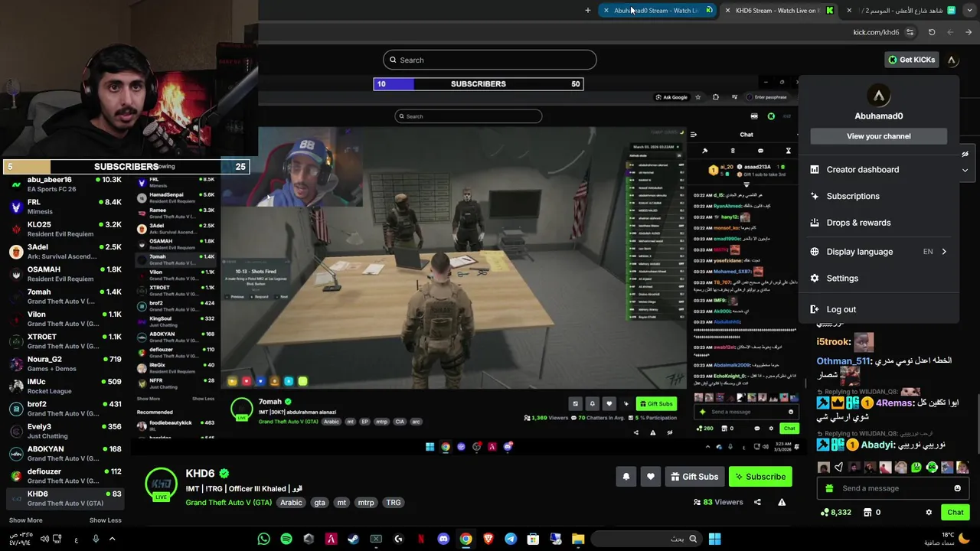The height and width of the screenshot is (551, 980).
Task: Select Display language menu item
Action: pos(879,252)
